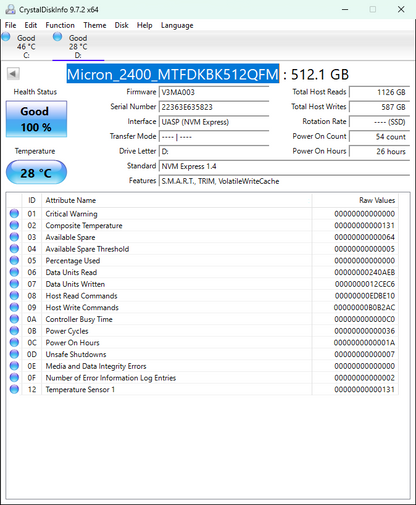Click status orb for Percentage Used row
Screen dimensions: 416x505
(x=14, y=260)
